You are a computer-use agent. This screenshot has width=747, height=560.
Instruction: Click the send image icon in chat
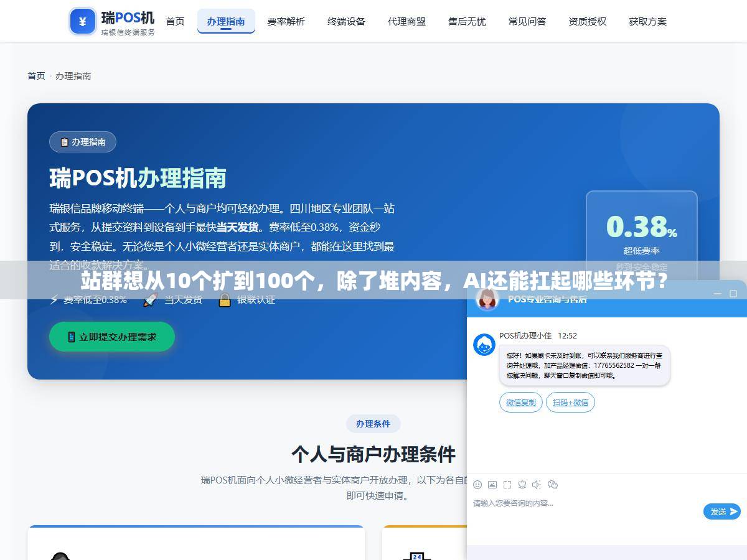492,485
